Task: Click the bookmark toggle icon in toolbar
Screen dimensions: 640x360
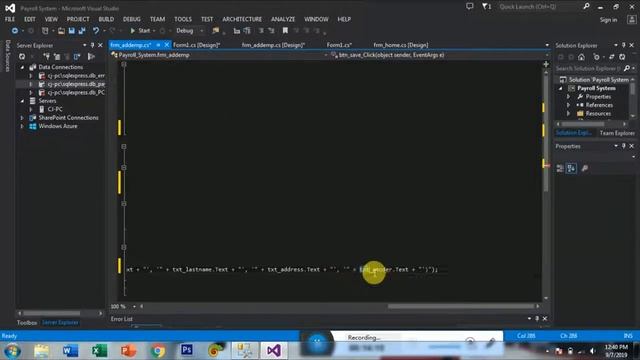Action: [x=285, y=31]
